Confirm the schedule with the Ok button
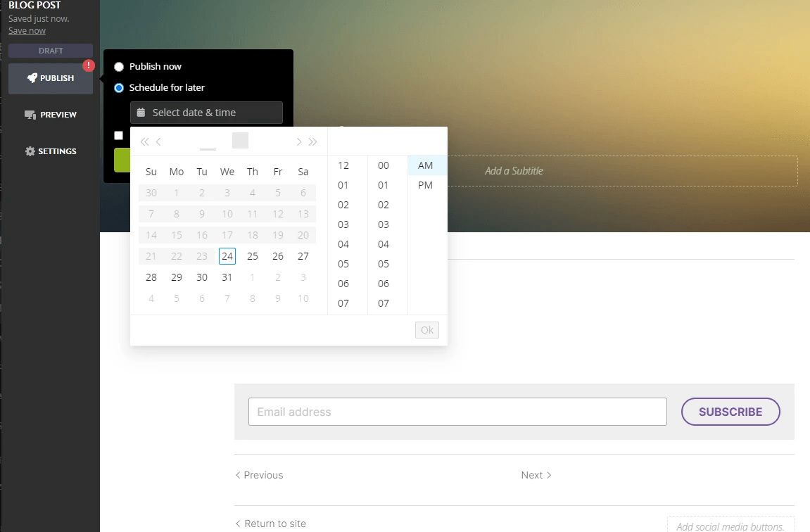Screen dimensions: 810x532 [426, 329]
